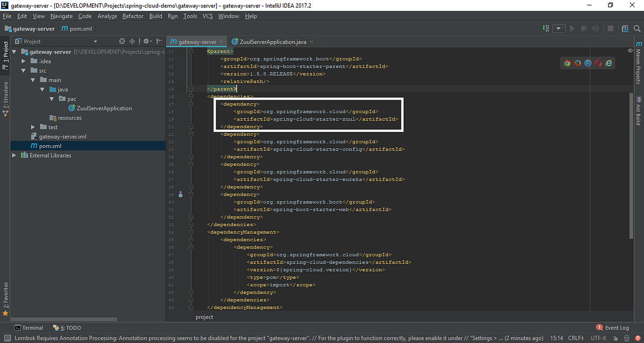Open Search Everywhere with the magnifier icon
This screenshot has width=644, height=343.
tap(636, 29)
